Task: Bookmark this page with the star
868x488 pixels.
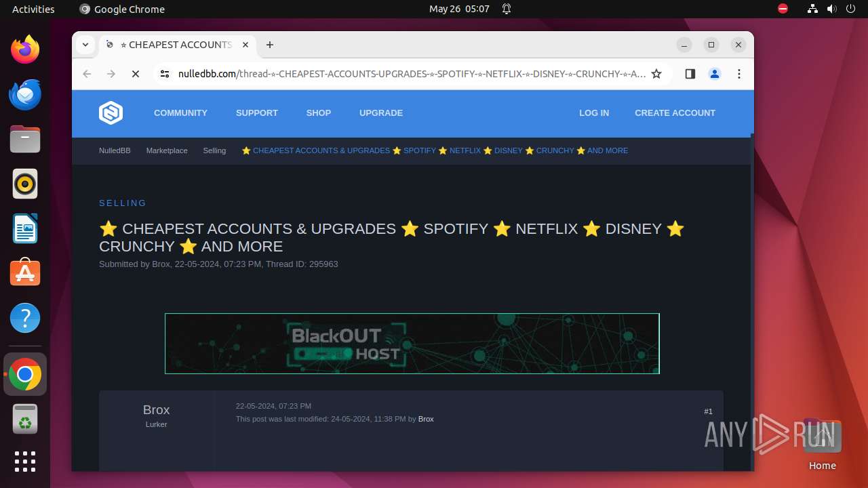Action: pyautogui.click(x=656, y=74)
